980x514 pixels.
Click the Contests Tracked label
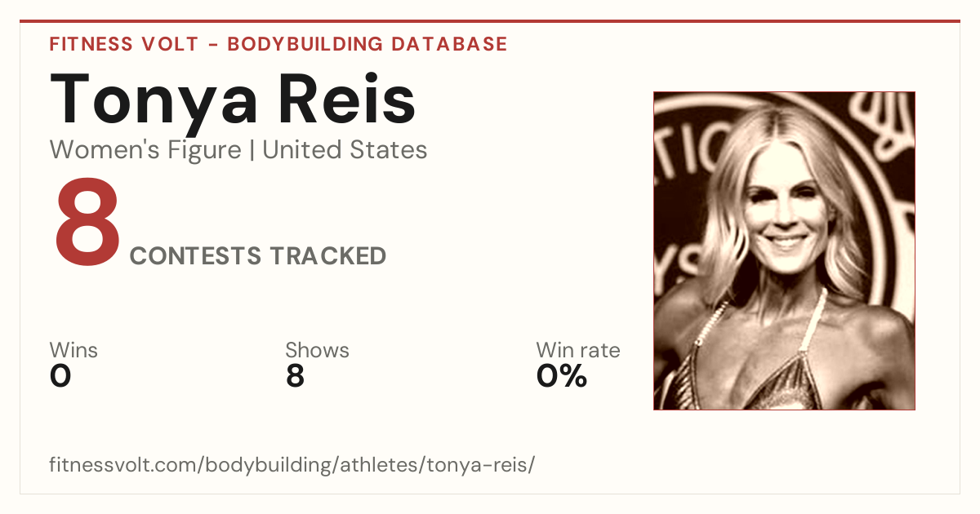click(258, 256)
